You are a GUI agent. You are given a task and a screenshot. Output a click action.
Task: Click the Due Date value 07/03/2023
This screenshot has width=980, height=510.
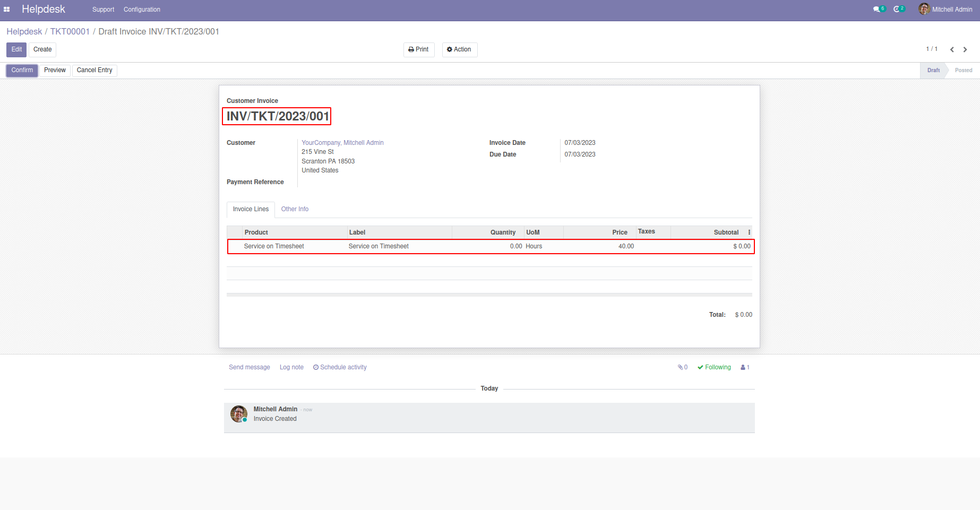(x=580, y=154)
